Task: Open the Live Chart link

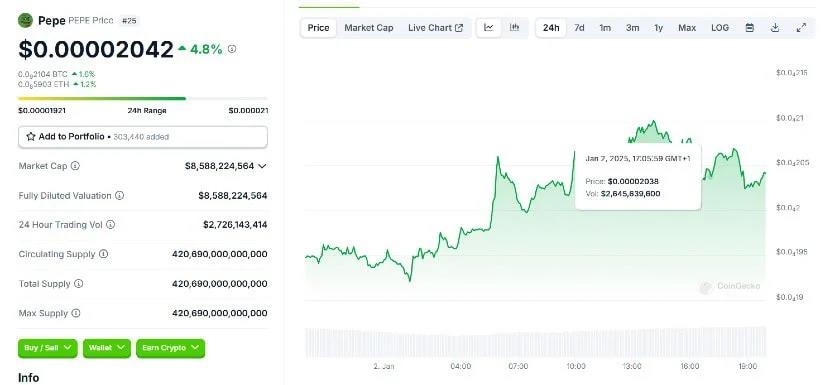Action: (436, 28)
